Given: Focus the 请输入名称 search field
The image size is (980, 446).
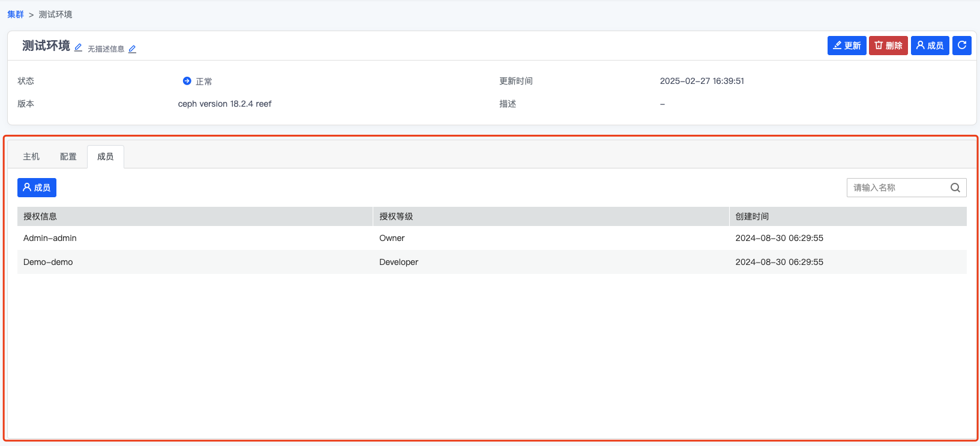Looking at the screenshot, I should 897,188.
